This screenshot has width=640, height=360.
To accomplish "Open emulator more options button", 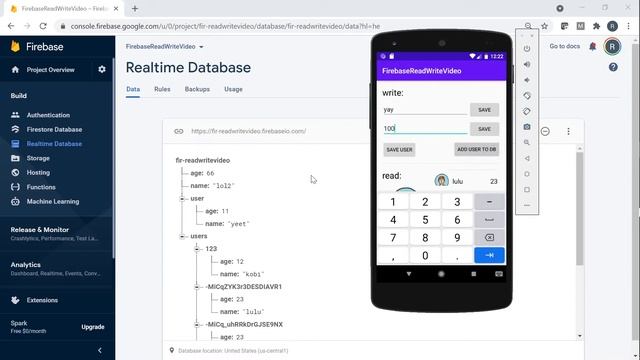I will (x=527, y=205).
